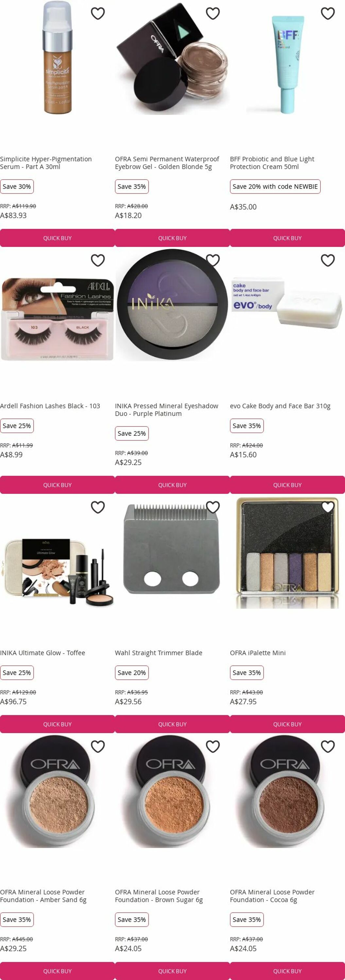The width and height of the screenshot is (345, 980).
Task: Open the Ardell Fashion Lashes product image
Action: [58, 319]
